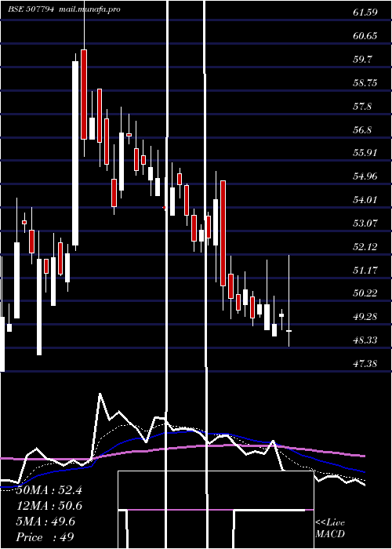Click the Price : 49 readout
Image resolution: width=392 pixels, height=549 pixels.
pos(45,537)
